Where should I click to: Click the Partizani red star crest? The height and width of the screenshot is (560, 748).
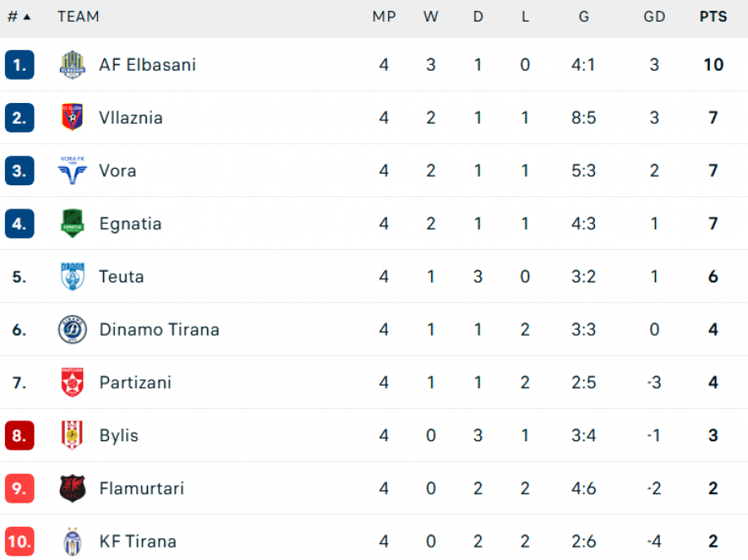pos(72,382)
